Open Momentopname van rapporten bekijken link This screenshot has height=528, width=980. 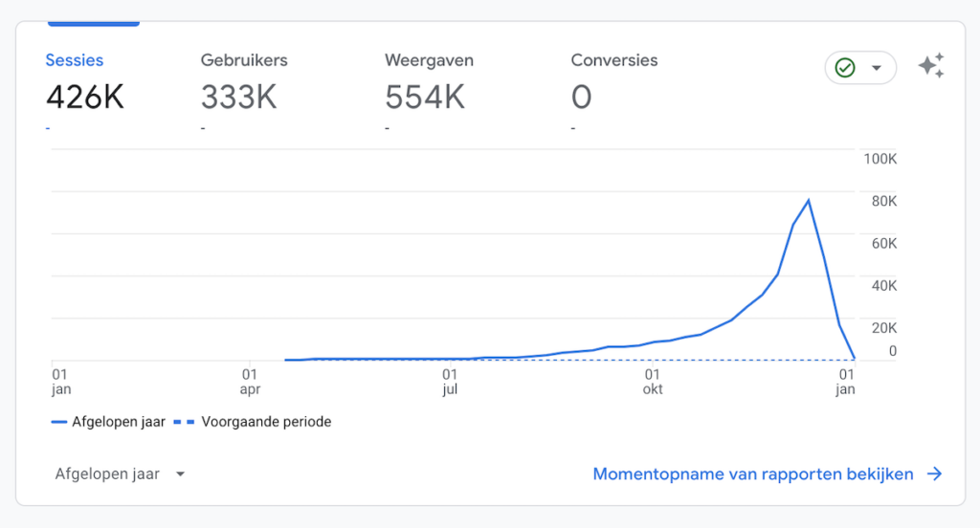point(753,474)
